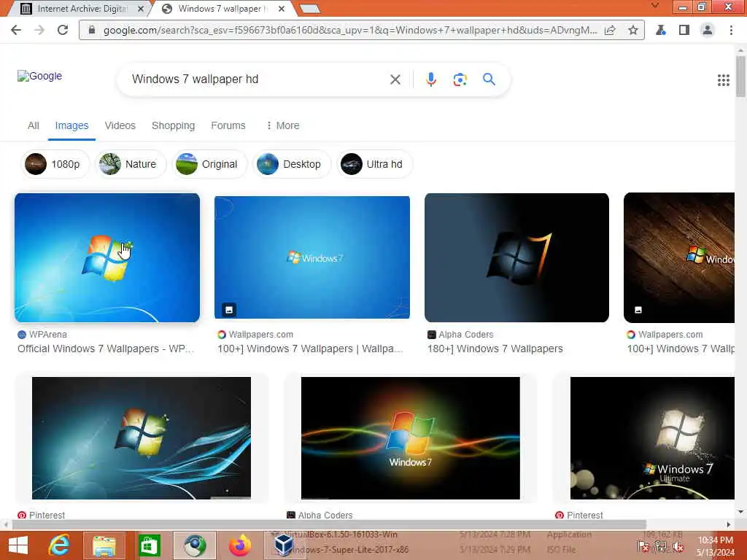Open the colorful waves Windows 7 thumbnail

pyautogui.click(x=410, y=438)
